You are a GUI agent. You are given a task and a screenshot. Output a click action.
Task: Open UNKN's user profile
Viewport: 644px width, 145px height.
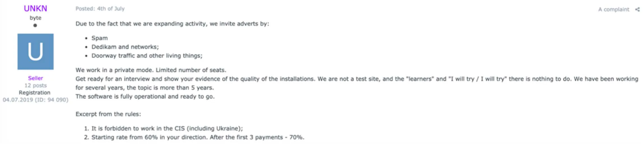(35, 8)
